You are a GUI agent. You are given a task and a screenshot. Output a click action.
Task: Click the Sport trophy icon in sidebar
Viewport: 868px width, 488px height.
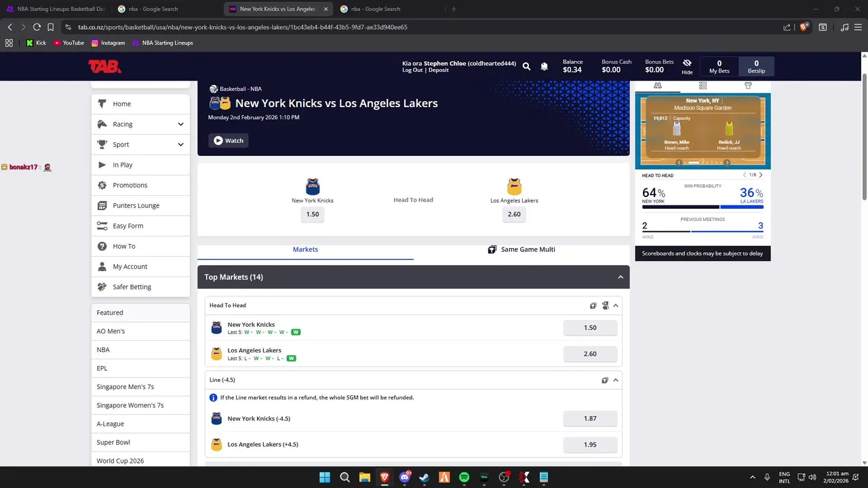(x=102, y=144)
